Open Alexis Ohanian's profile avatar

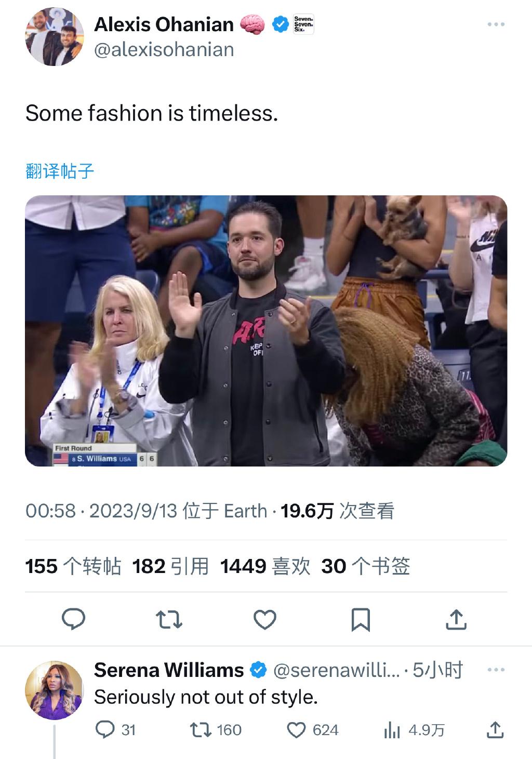pyautogui.click(x=55, y=36)
